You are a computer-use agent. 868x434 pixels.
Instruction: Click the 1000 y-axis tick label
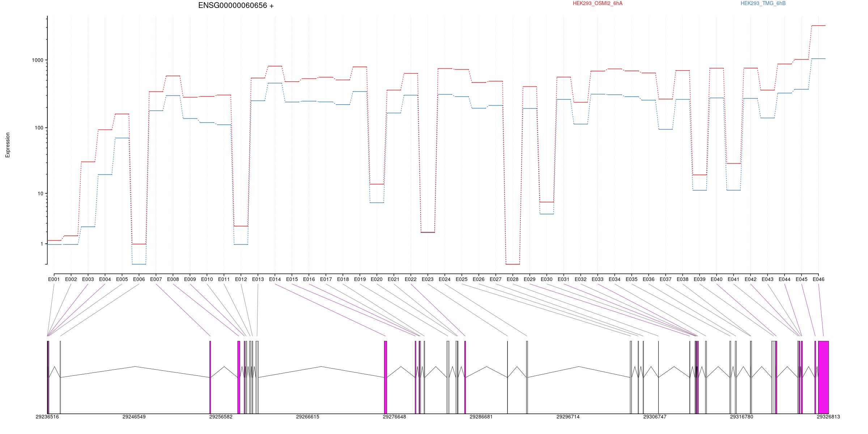(x=37, y=60)
